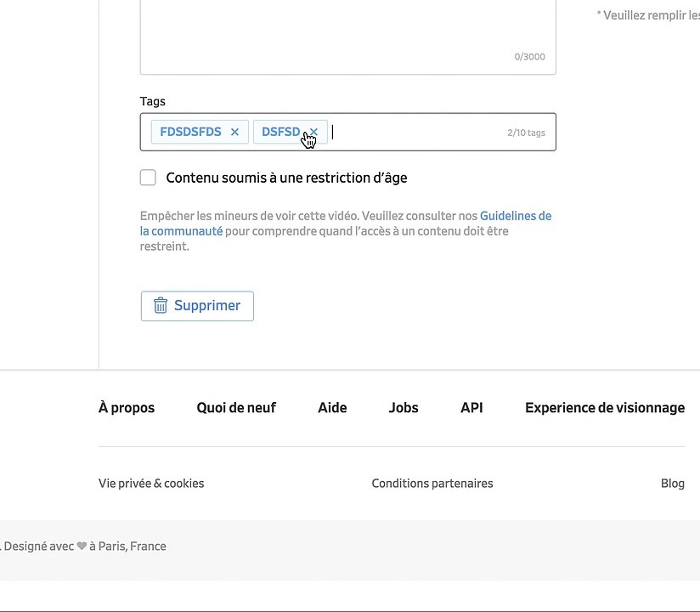Click the description text area
The width and height of the screenshot is (700, 612).
coord(347,36)
